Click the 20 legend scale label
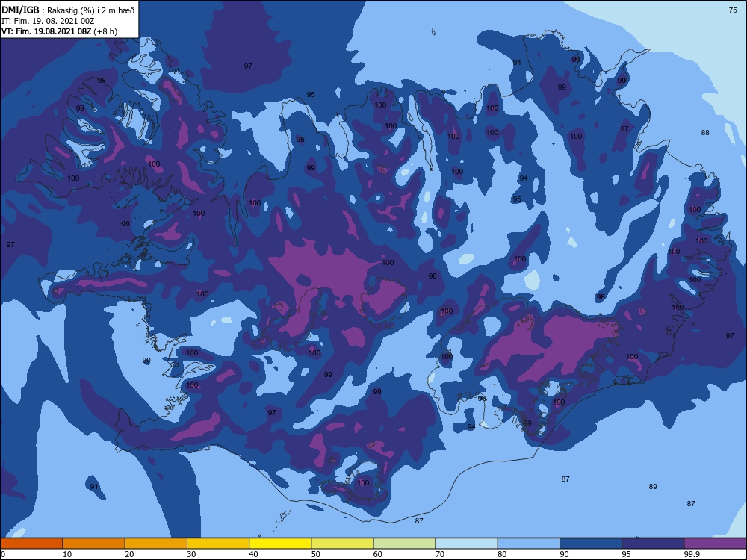Viewport: 747px width, 560px height. [129, 554]
